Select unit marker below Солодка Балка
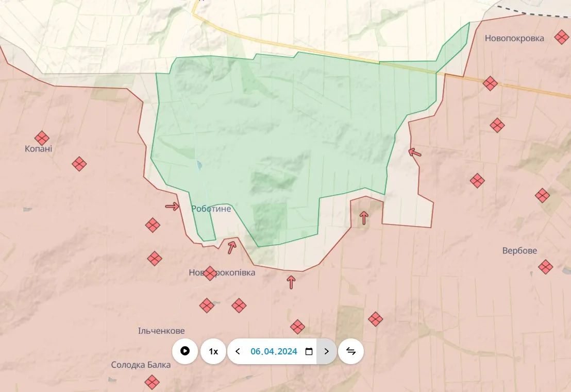Image resolution: width=571 pixels, height=392 pixels. (152, 382)
